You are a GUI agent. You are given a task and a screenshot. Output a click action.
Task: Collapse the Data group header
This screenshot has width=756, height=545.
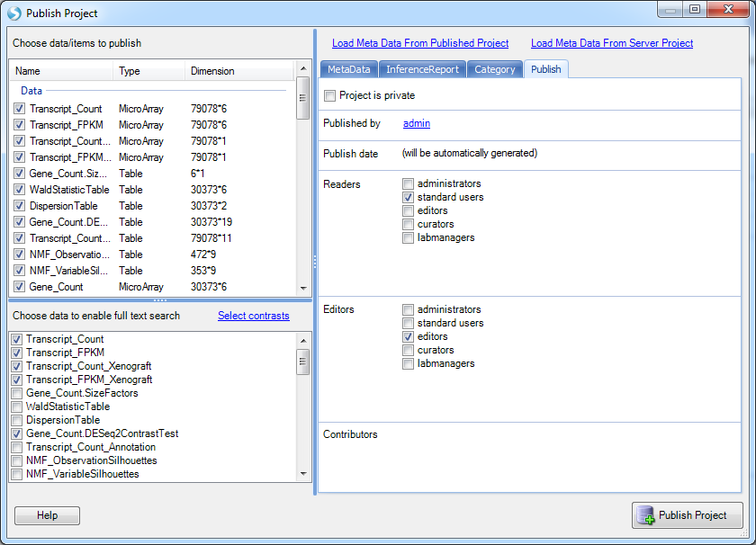click(31, 91)
